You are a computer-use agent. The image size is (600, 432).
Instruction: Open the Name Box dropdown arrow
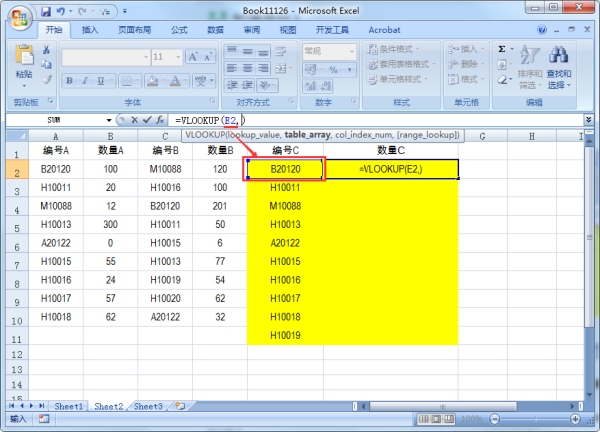coord(109,119)
